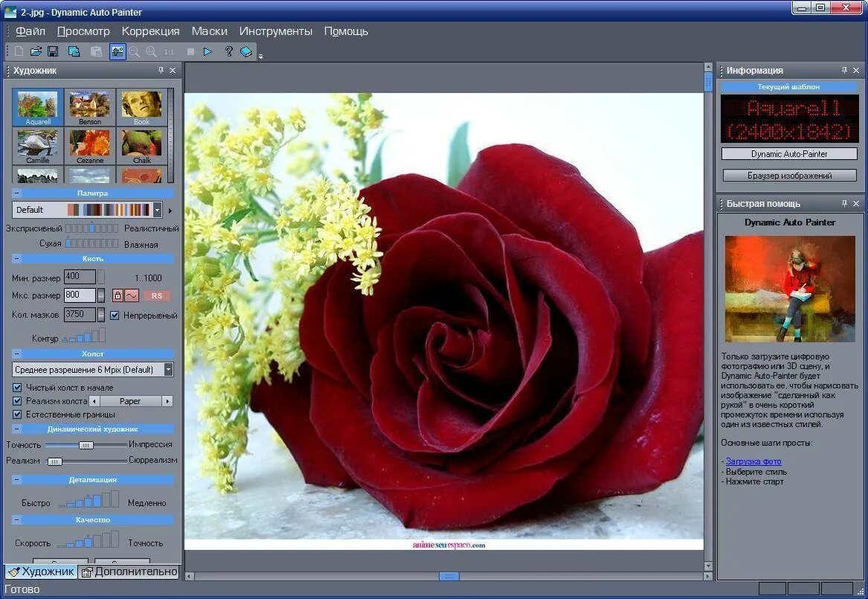
Task: Follow the Загрузка фото link
Action: point(753,461)
